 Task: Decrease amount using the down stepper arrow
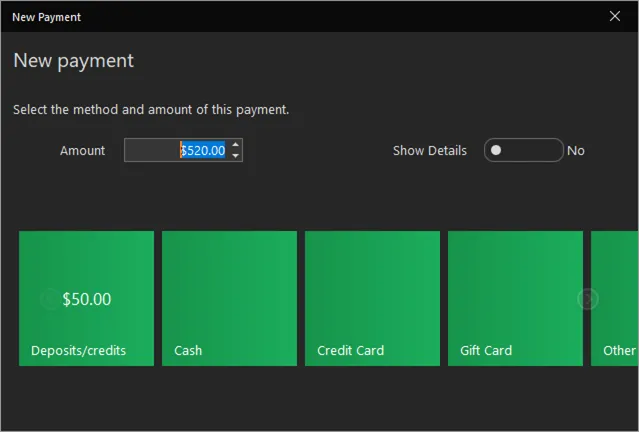(x=236, y=155)
